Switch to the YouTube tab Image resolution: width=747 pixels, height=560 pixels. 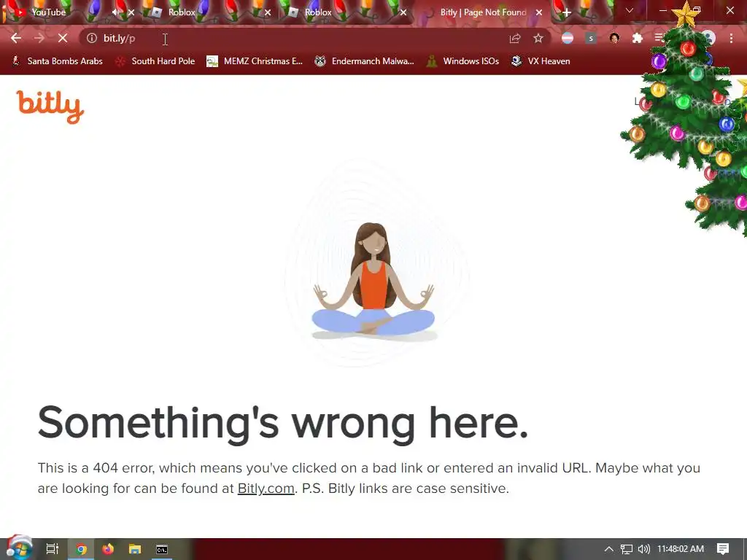point(47,12)
